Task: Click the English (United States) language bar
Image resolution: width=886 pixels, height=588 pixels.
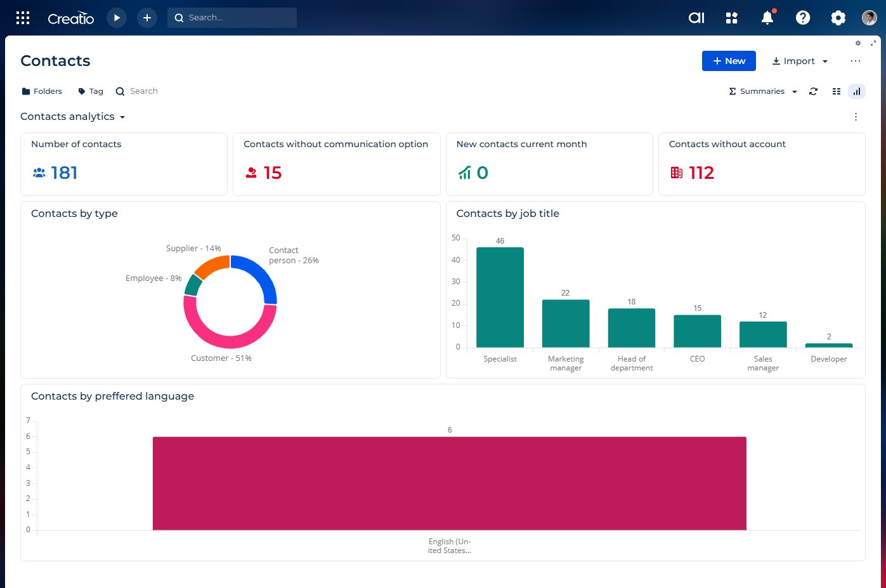Action: 450,483
